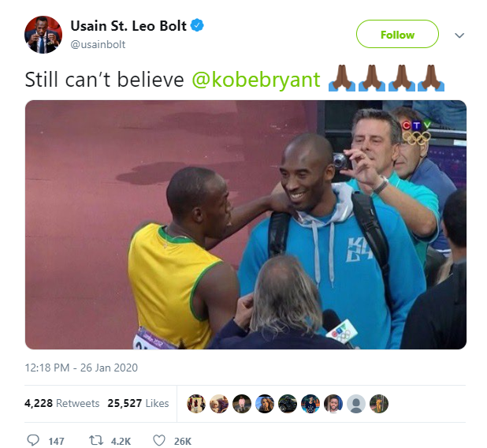Open the tweet timestamp 26 Jan 2020
Screen dimensions: 487x448
click(x=81, y=368)
